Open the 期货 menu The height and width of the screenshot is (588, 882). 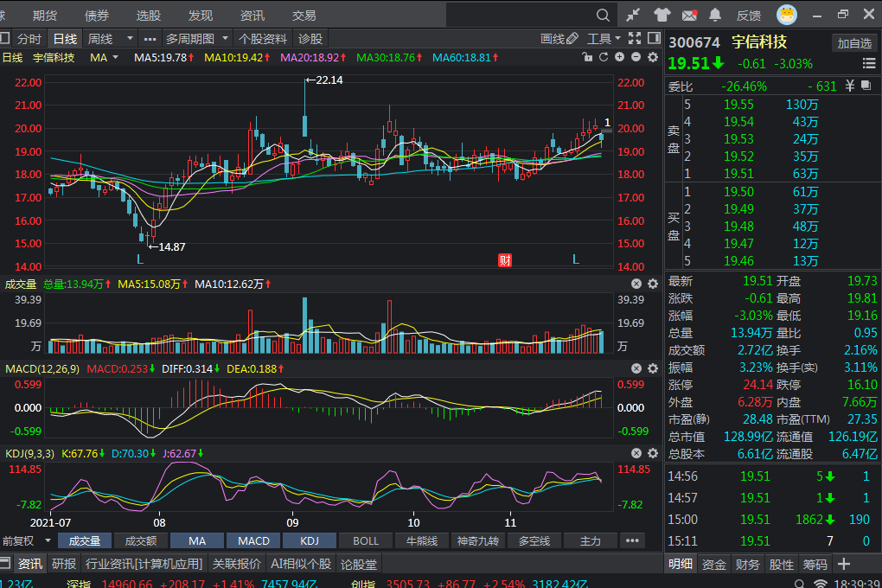(45, 16)
